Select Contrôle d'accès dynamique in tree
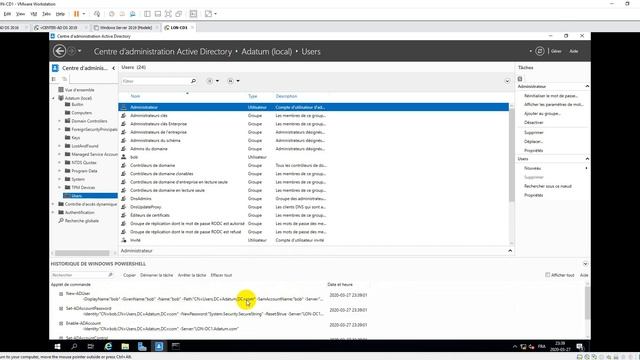The width and height of the screenshot is (640, 360). click(x=91, y=204)
